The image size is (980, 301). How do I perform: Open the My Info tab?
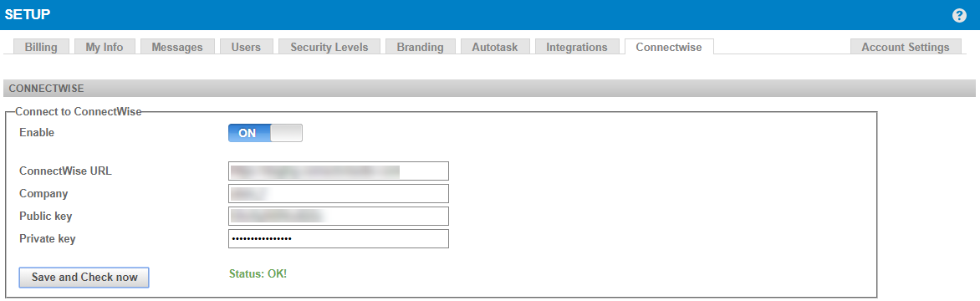click(105, 47)
